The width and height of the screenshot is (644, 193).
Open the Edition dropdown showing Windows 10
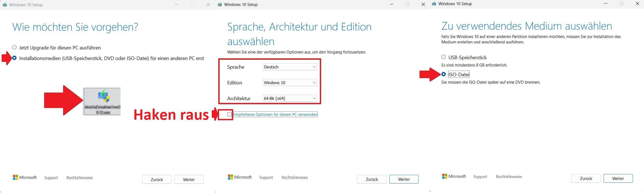point(290,83)
